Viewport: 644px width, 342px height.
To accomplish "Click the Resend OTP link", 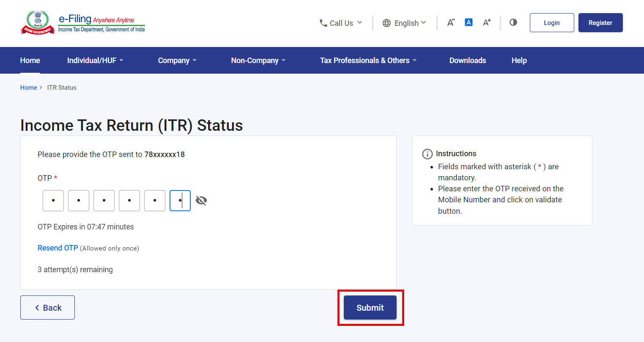I will pyautogui.click(x=58, y=248).
